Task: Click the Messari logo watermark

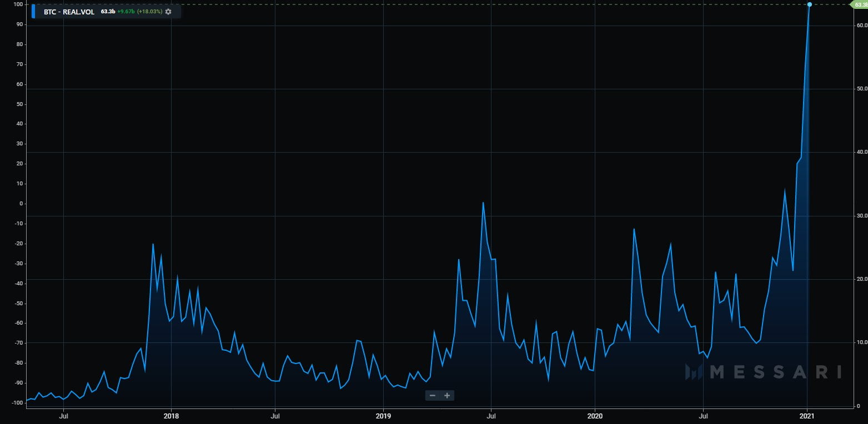Action: coord(763,372)
